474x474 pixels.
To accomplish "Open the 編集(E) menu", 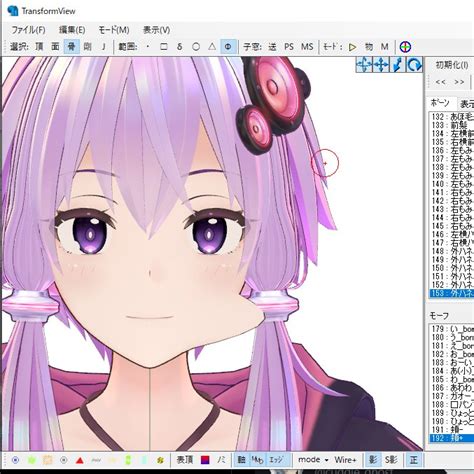I will [x=72, y=30].
